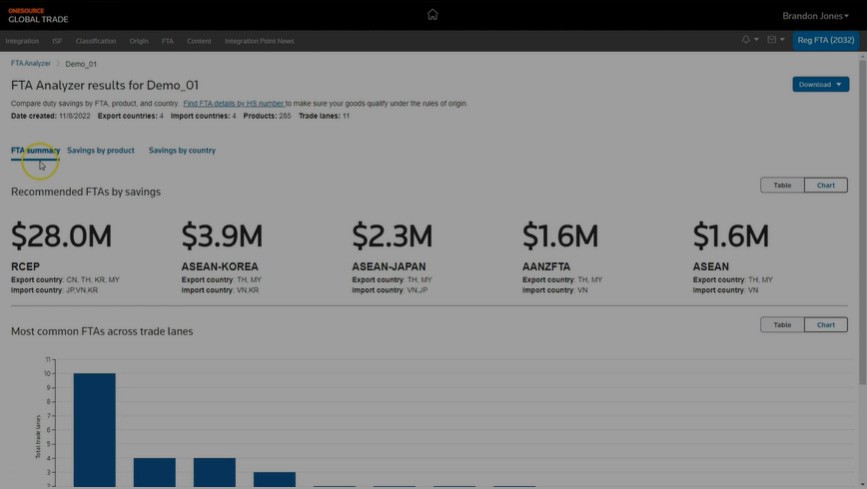The width and height of the screenshot is (867, 489).
Task: Show Recommended FTAs by savings as Chart
Action: click(x=826, y=185)
